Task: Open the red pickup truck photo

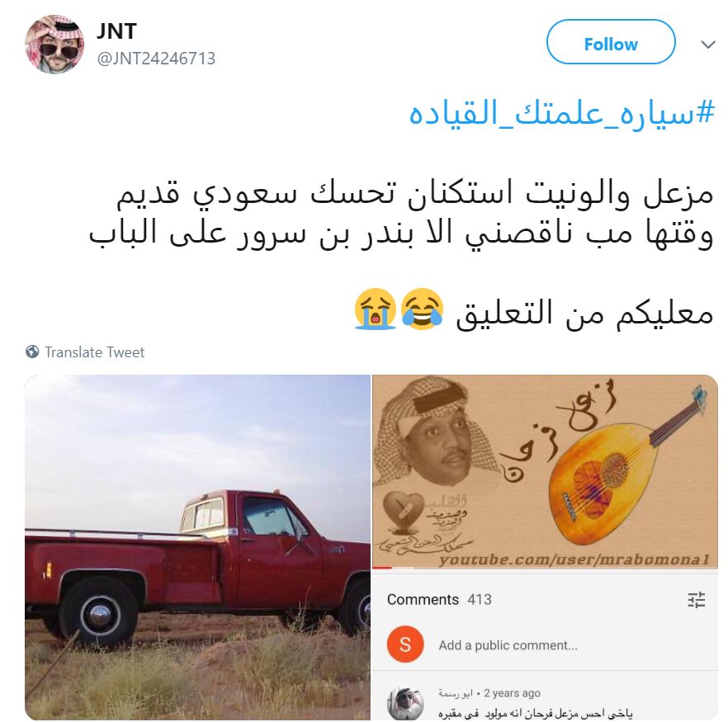Action: coord(198,547)
